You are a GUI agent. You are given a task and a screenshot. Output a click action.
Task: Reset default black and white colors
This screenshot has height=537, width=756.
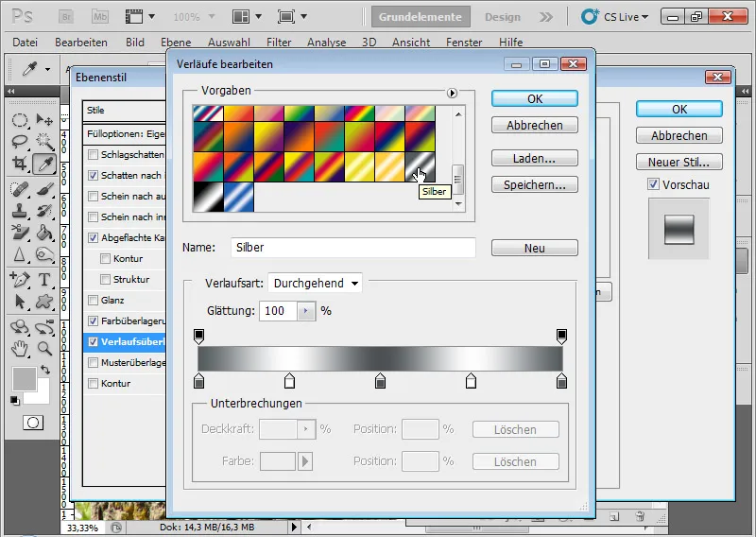pos(15,401)
